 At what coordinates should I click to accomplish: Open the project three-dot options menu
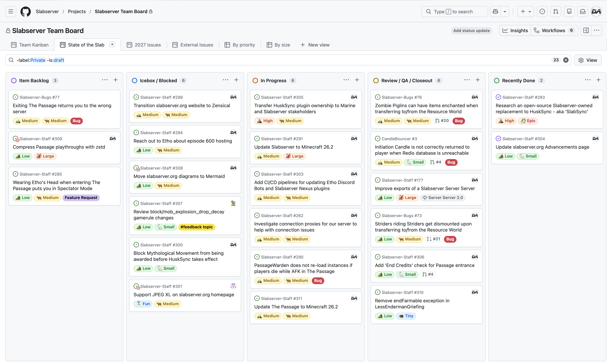coord(596,30)
